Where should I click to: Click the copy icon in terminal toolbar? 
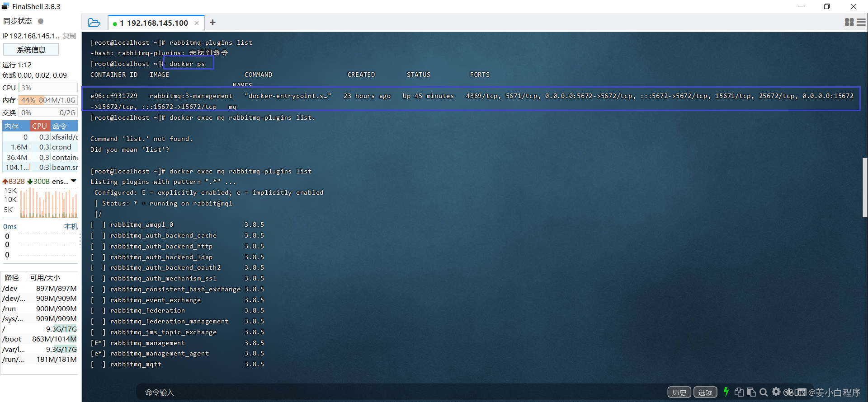point(739,392)
